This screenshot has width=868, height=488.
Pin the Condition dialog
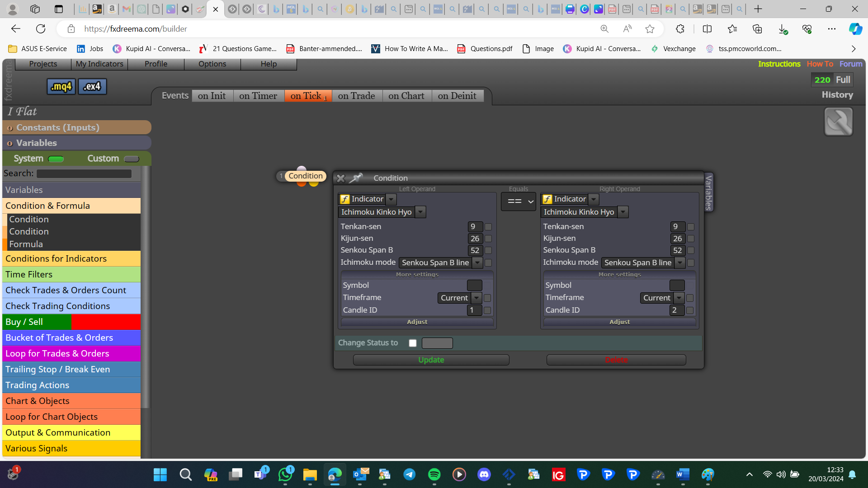pyautogui.click(x=356, y=178)
